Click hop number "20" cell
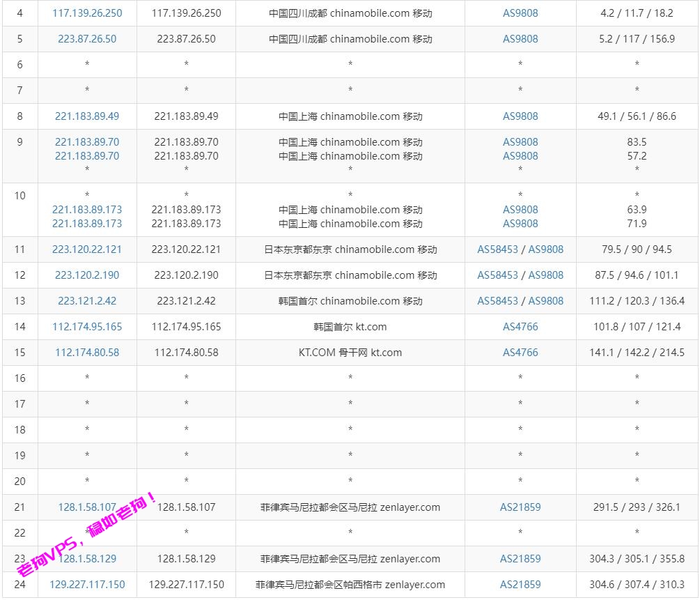 (x=20, y=482)
